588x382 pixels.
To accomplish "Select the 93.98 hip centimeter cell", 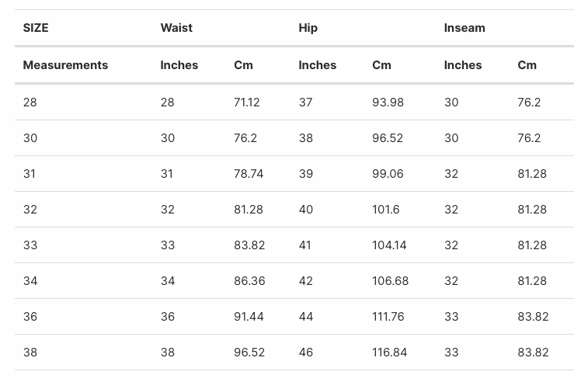I will (x=388, y=102).
